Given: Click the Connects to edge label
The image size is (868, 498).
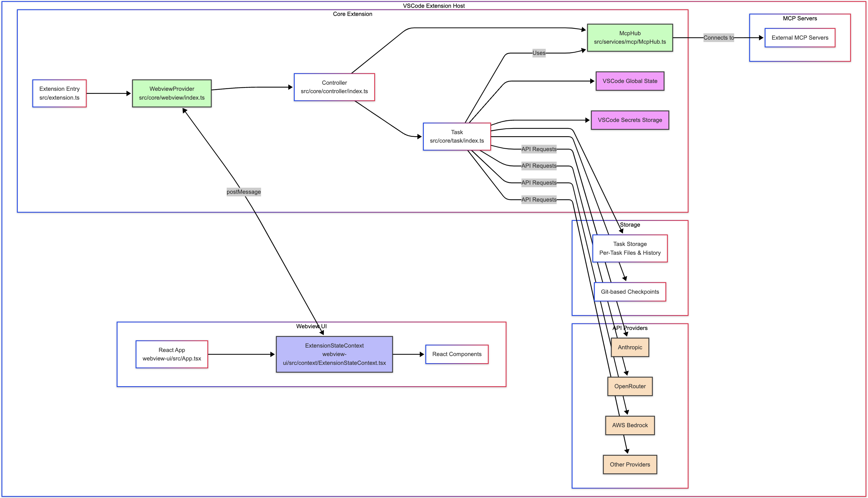Looking at the screenshot, I should (718, 38).
